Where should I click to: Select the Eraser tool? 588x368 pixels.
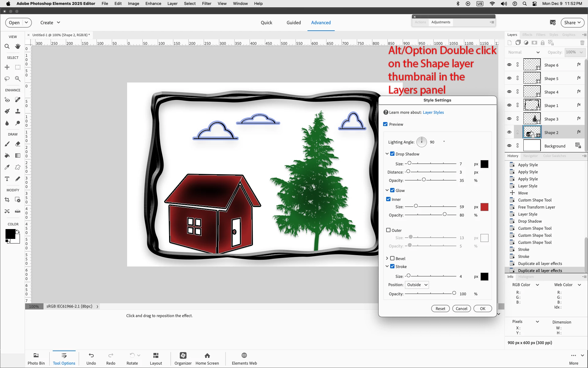(x=18, y=144)
